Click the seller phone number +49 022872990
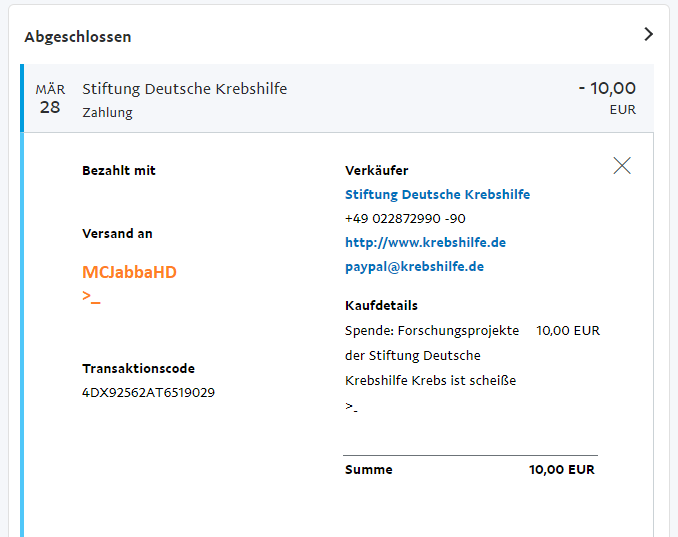The height and width of the screenshot is (537, 678). [405, 219]
